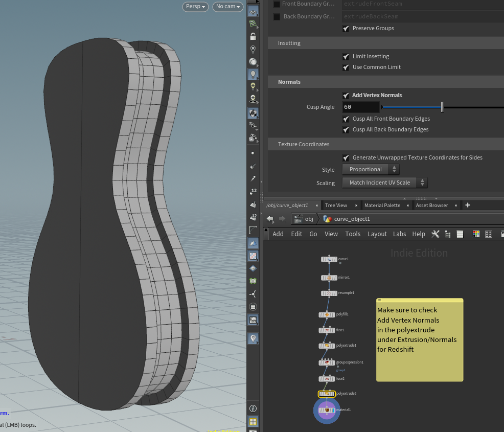The width and height of the screenshot is (504, 432).
Task: Switch to the Material Palette tab
Action: coord(382,205)
